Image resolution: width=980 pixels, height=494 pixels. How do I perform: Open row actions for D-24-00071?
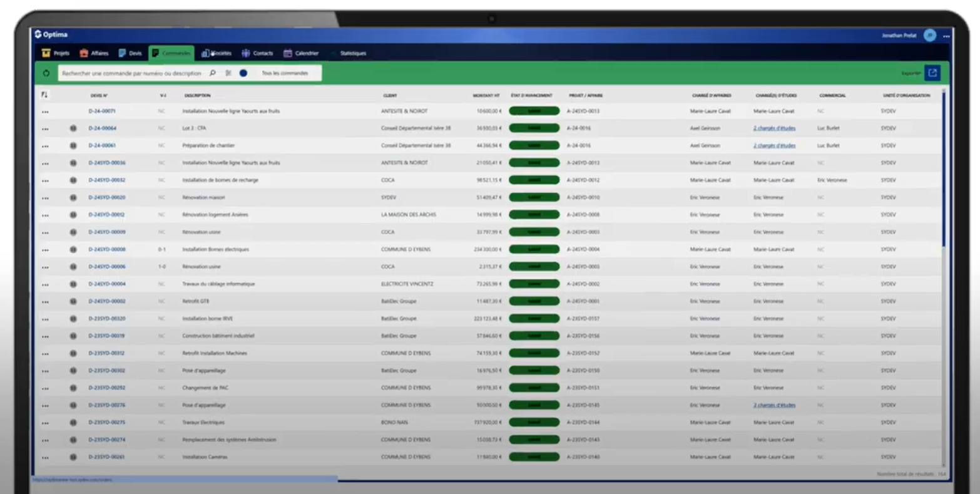45,111
